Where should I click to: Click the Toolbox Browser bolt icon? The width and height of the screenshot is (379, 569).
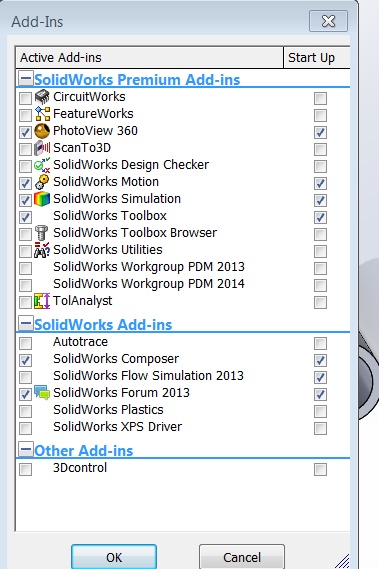tap(42, 233)
